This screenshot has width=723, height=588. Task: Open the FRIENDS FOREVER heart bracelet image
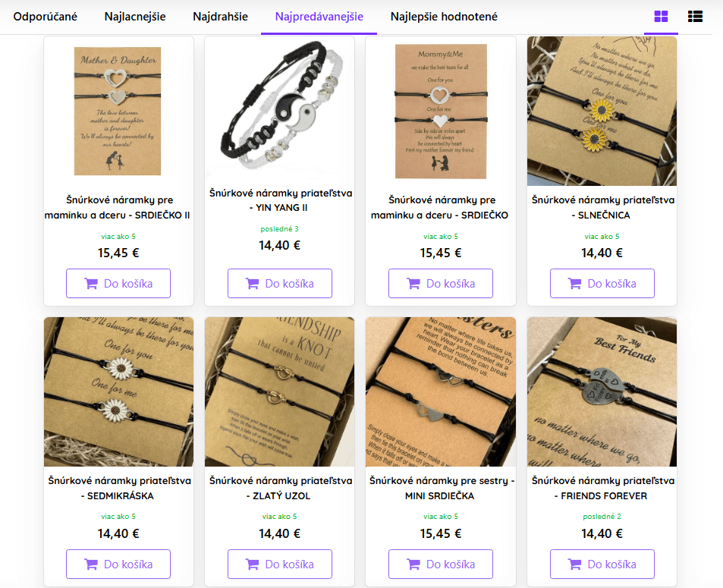pos(602,391)
